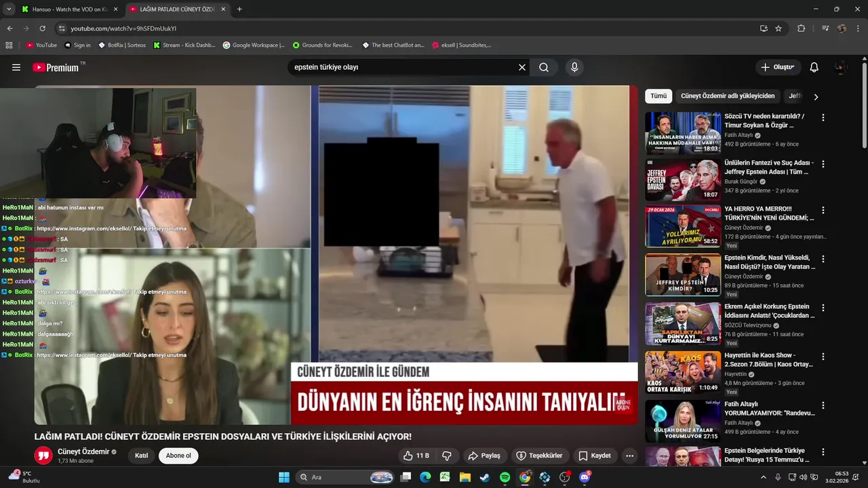Open the account avatar menu
Image resolution: width=868 pixels, height=488 pixels.
[841, 67]
